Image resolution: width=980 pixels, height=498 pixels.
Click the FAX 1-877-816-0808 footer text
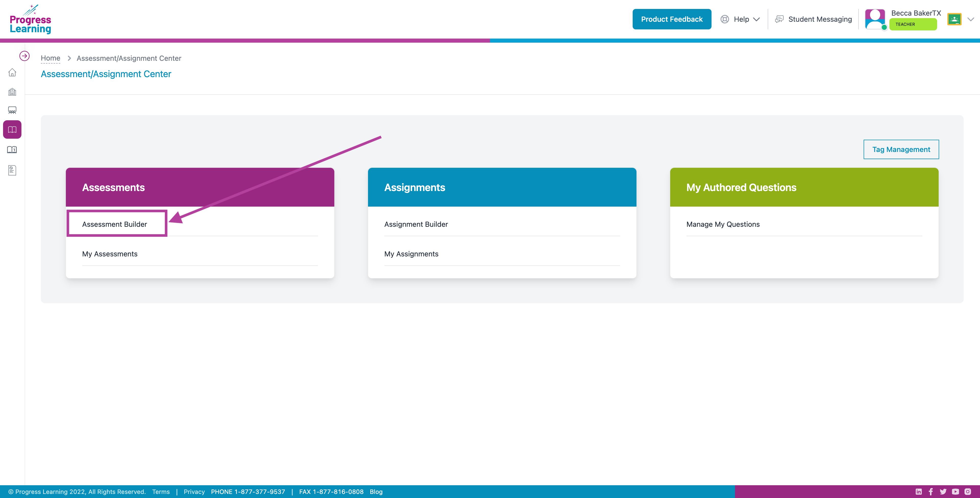(x=331, y=492)
